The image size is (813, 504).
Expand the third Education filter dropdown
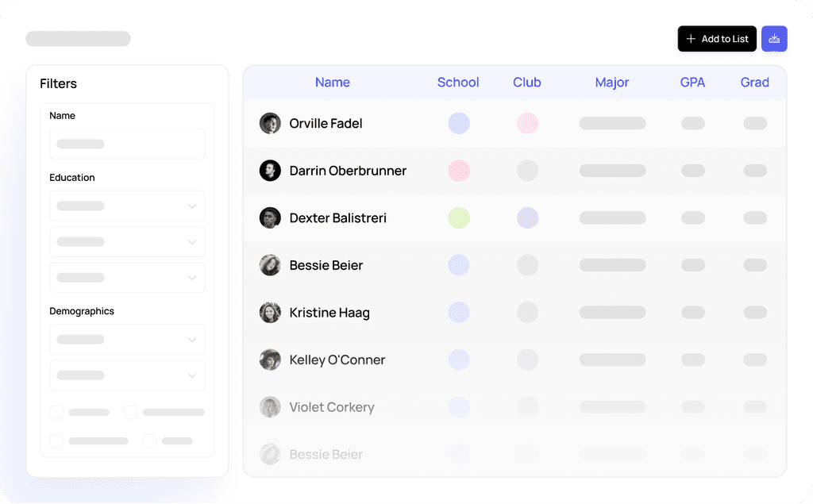click(x=127, y=277)
